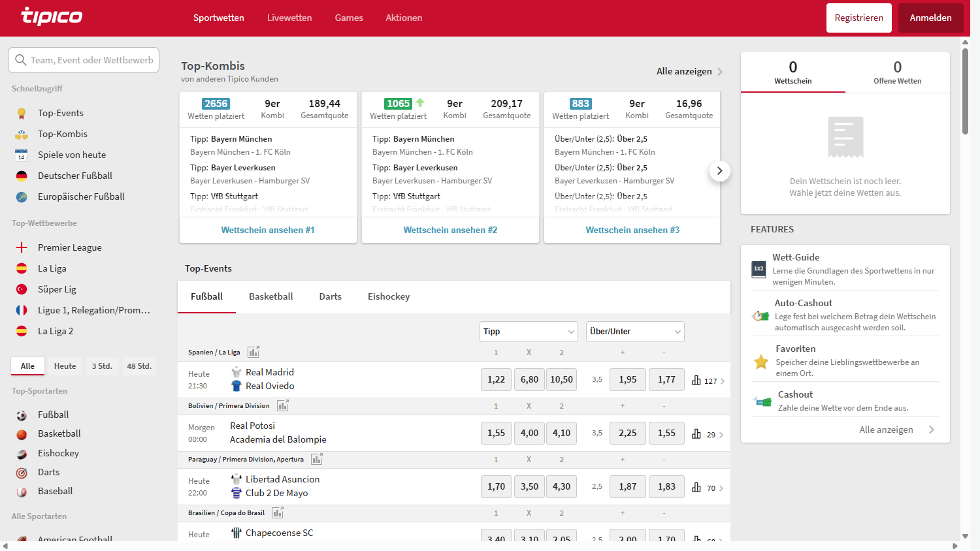Open more markets icon for Real Potosi match
This screenshot has width=980, height=551.
coord(696,433)
